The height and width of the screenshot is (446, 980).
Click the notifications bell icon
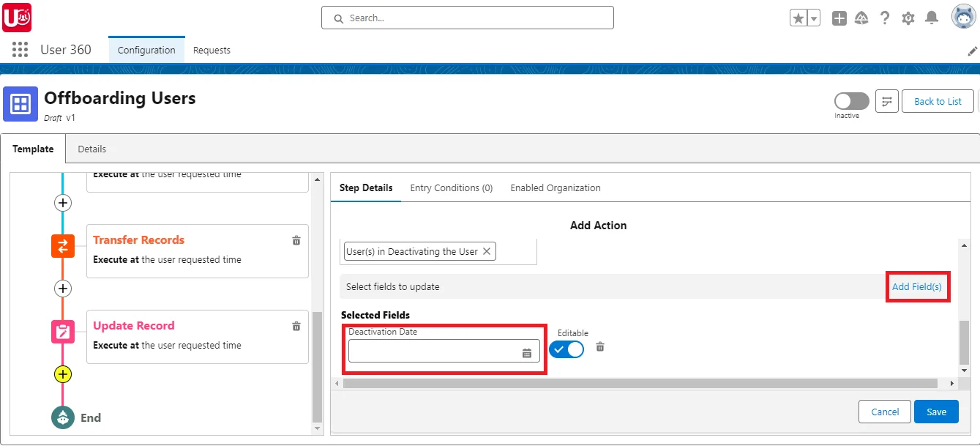point(932,17)
